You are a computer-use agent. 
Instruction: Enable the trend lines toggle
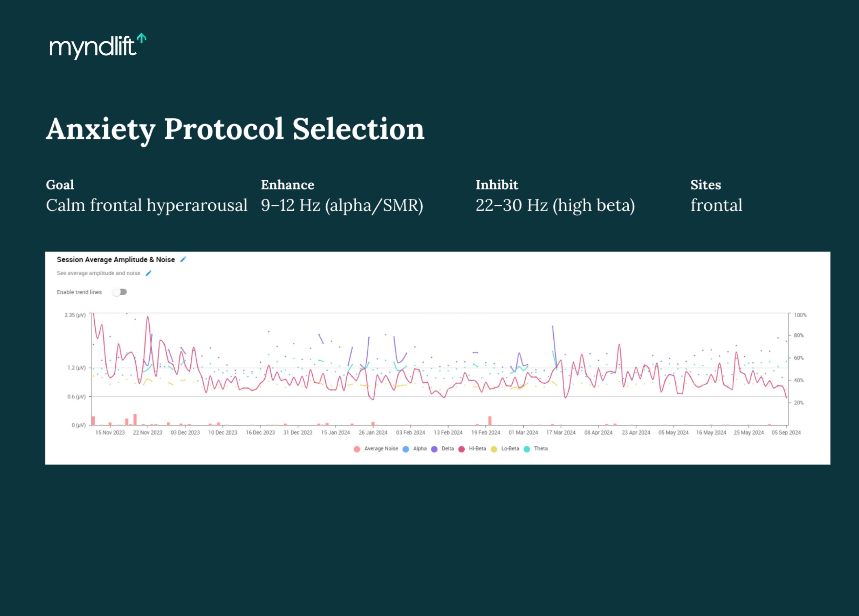pos(120,292)
